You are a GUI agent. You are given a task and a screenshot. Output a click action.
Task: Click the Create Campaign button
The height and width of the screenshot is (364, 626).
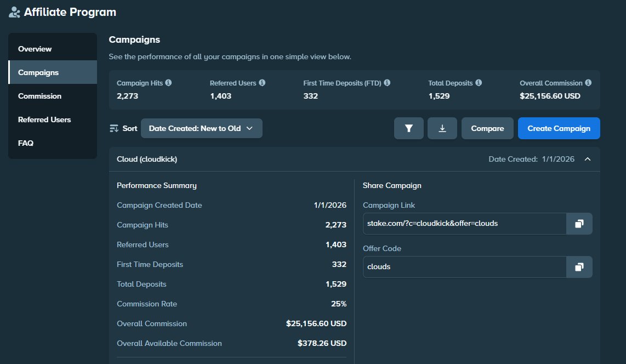pyautogui.click(x=559, y=128)
